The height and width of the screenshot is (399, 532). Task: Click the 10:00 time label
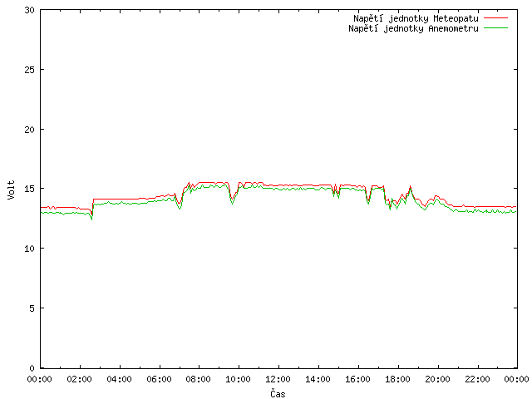[x=239, y=379]
